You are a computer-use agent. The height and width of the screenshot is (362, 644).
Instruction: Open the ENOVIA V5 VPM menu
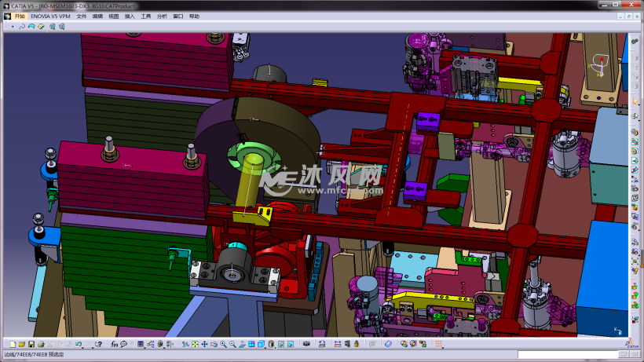coord(50,16)
